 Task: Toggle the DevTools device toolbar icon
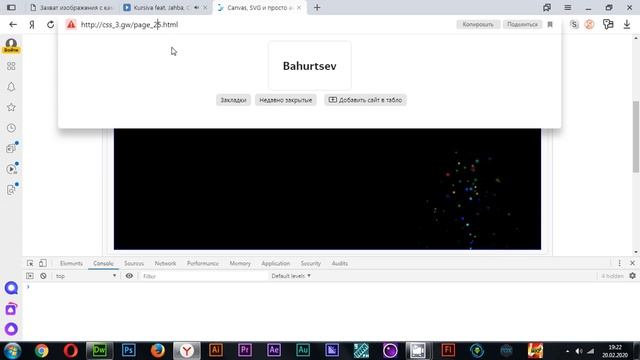pos(42,263)
